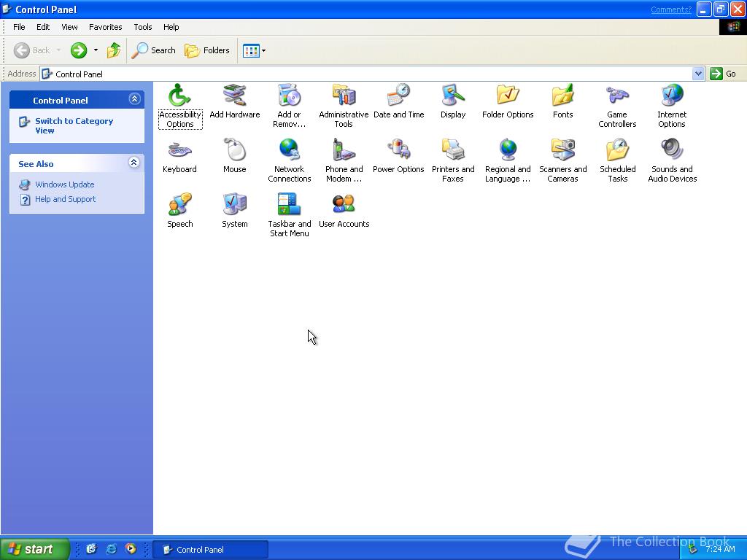The height and width of the screenshot is (560, 747).
Task: Switch to Category View link
Action: (74, 125)
